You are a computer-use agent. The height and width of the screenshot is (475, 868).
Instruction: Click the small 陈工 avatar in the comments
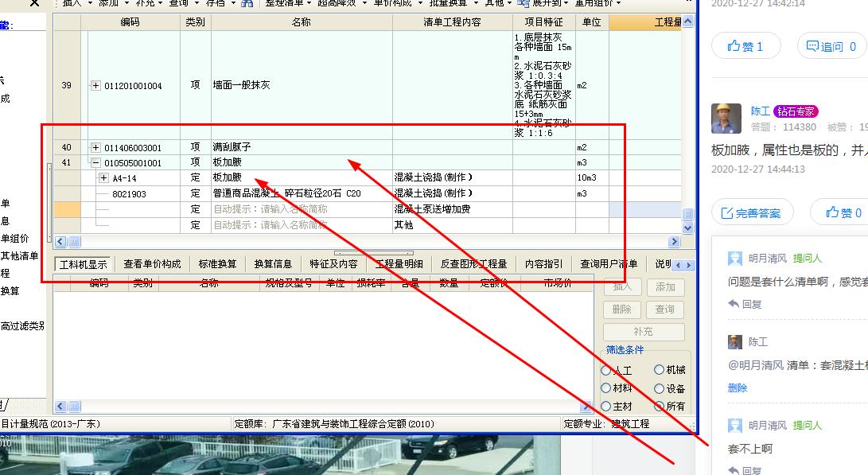[734, 342]
